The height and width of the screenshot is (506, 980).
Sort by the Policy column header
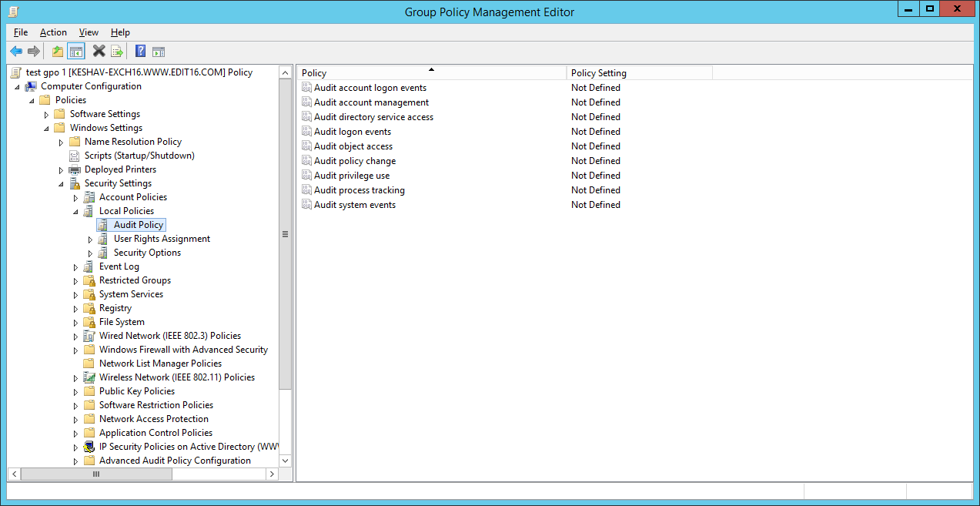point(432,72)
